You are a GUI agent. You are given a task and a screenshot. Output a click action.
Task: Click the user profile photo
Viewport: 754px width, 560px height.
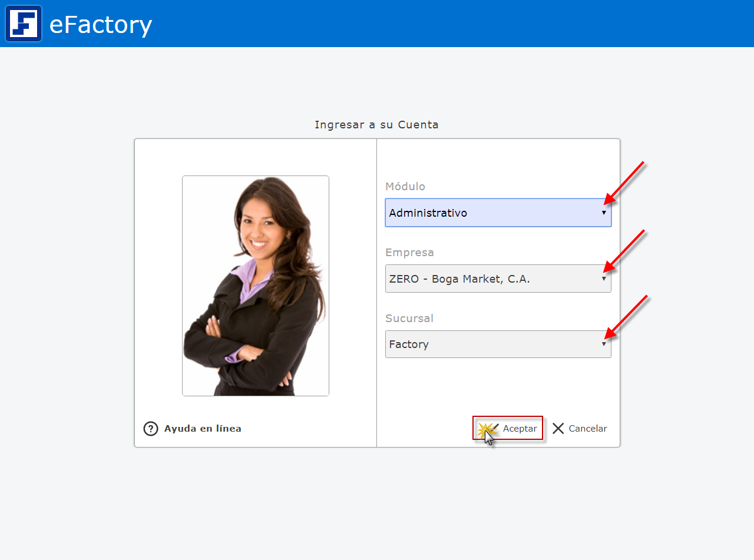tap(256, 286)
